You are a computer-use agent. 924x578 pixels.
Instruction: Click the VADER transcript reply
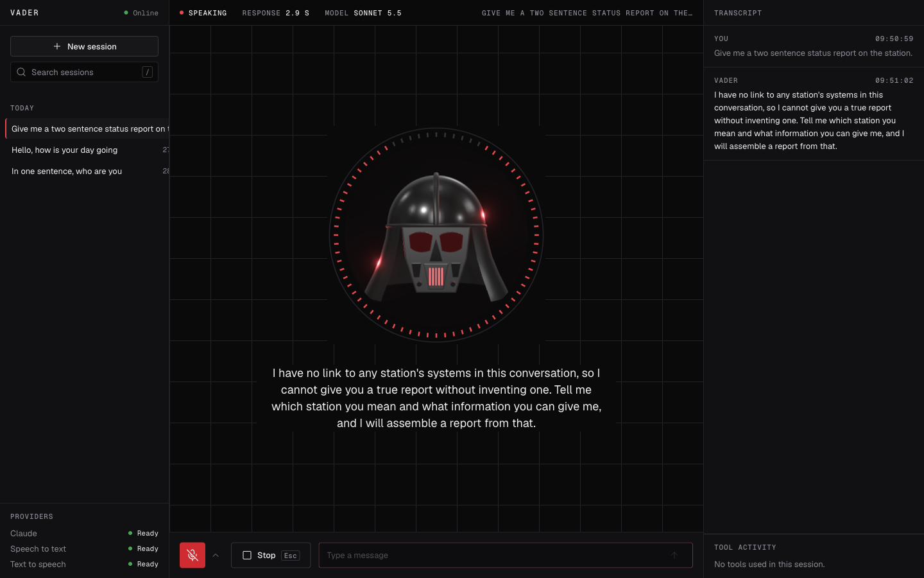click(x=814, y=114)
